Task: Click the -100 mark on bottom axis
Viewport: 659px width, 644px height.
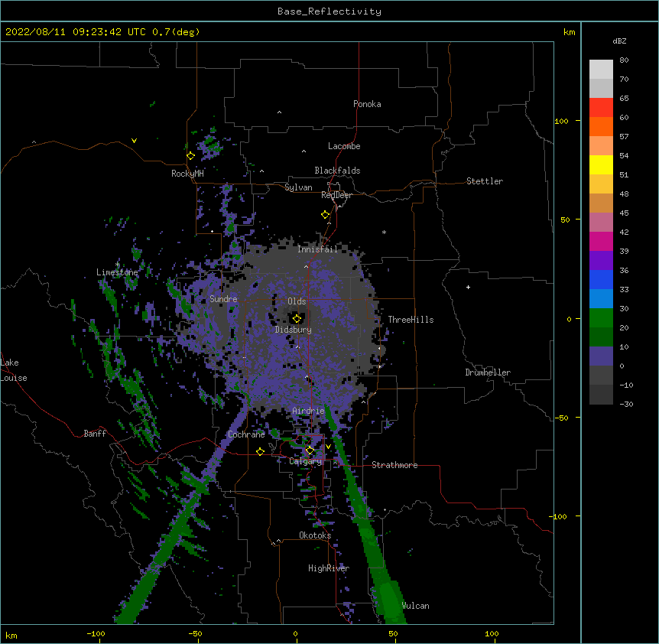Action: tap(96, 633)
